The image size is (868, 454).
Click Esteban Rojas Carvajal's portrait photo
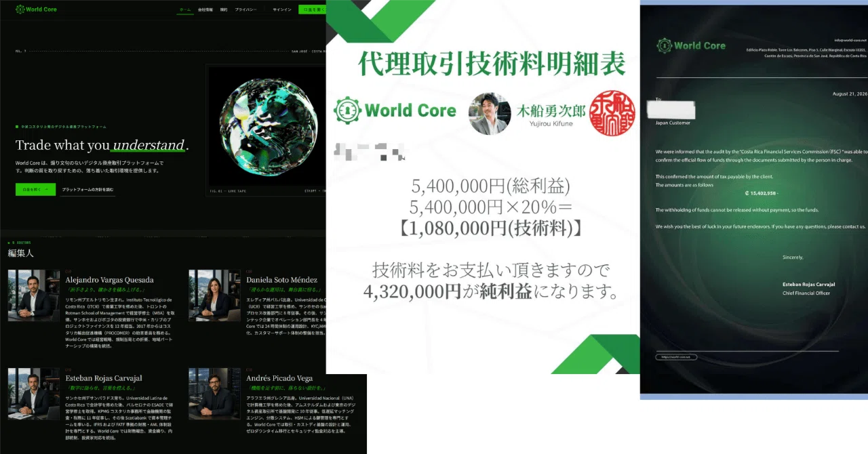[34, 394]
